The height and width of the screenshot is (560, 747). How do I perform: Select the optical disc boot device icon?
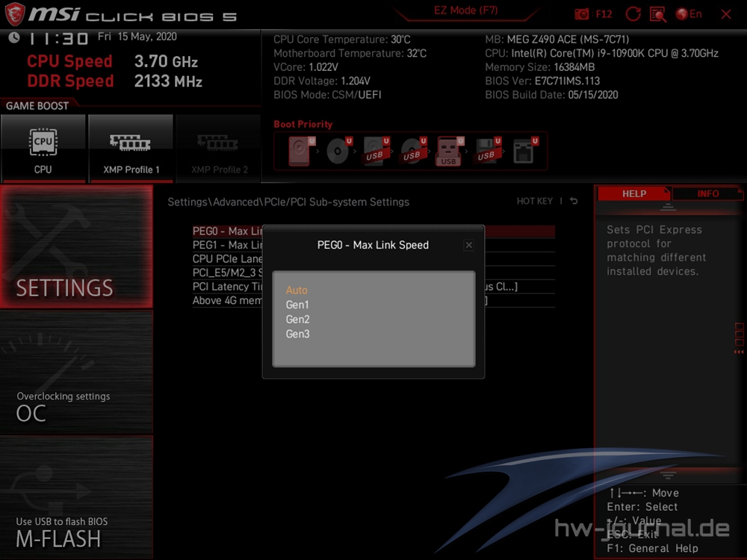pos(338,151)
